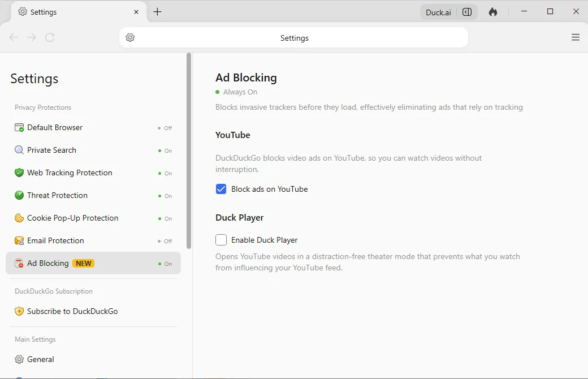Click the Duck Player section heading
This screenshot has height=379, width=588.
239,218
